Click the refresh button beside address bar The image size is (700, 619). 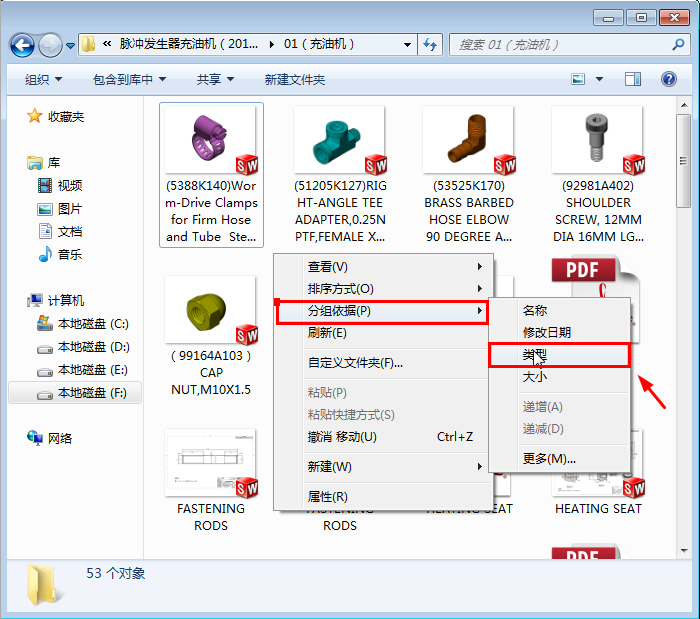430,45
